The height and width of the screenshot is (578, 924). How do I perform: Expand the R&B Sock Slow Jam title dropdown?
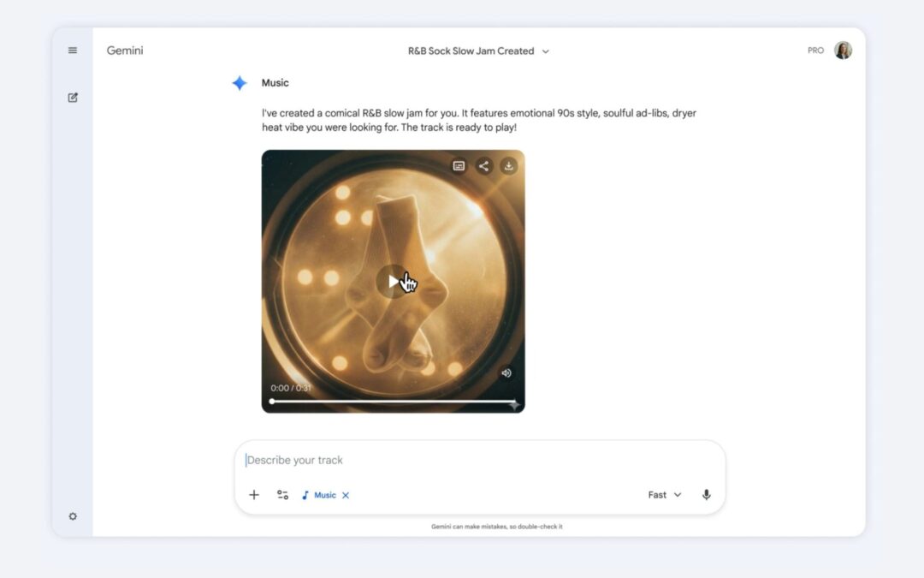544,51
